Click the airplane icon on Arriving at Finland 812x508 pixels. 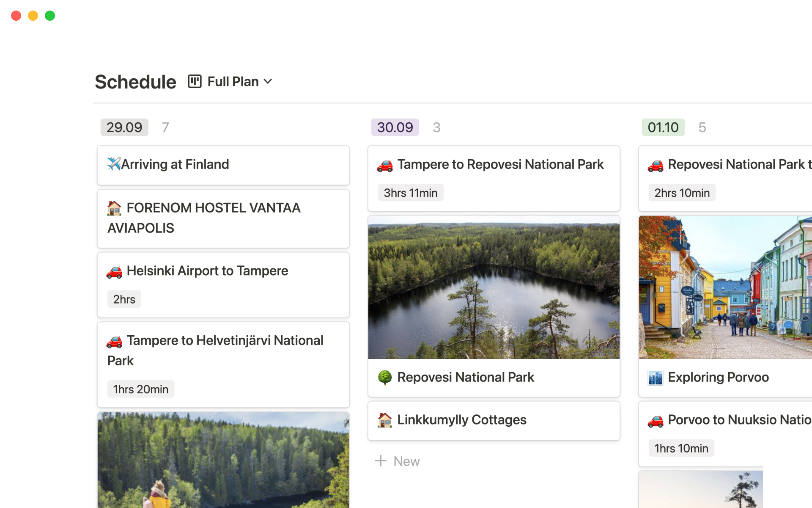coord(114,164)
